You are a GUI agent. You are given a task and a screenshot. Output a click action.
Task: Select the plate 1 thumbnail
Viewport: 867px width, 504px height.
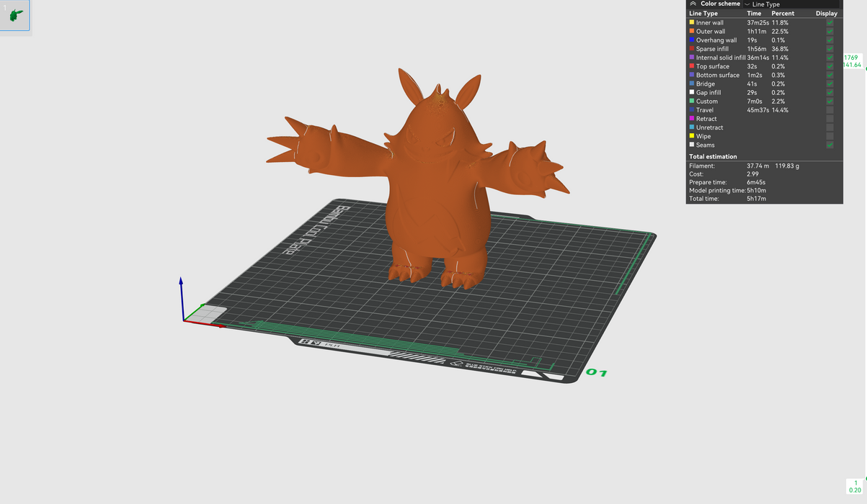coord(15,15)
